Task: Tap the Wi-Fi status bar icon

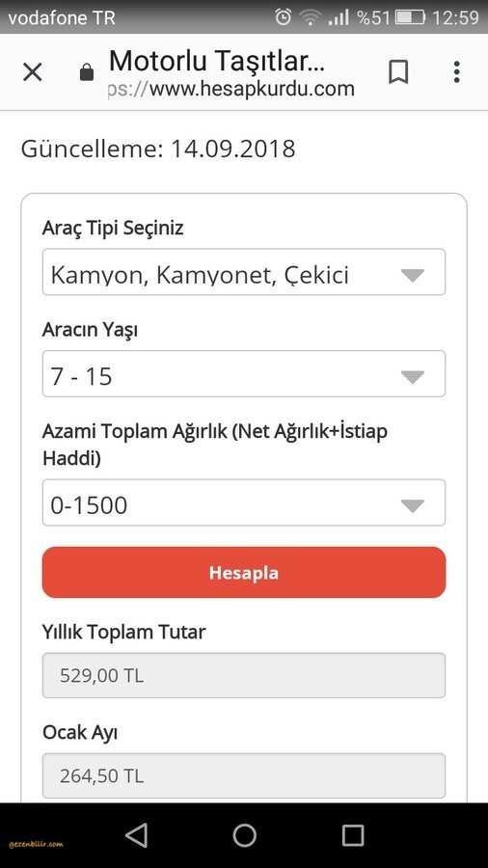Action: pyautogui.click(x=311, y=17)
